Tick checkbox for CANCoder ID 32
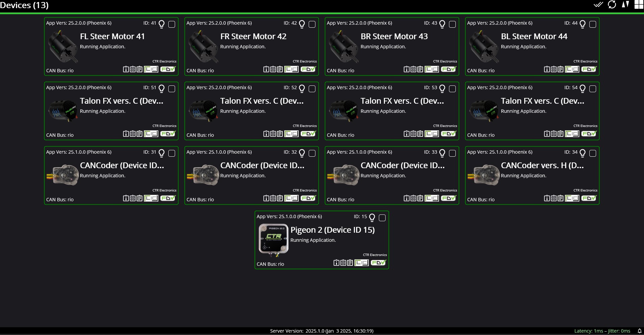 pyautogui.click(x=312, y=153)
